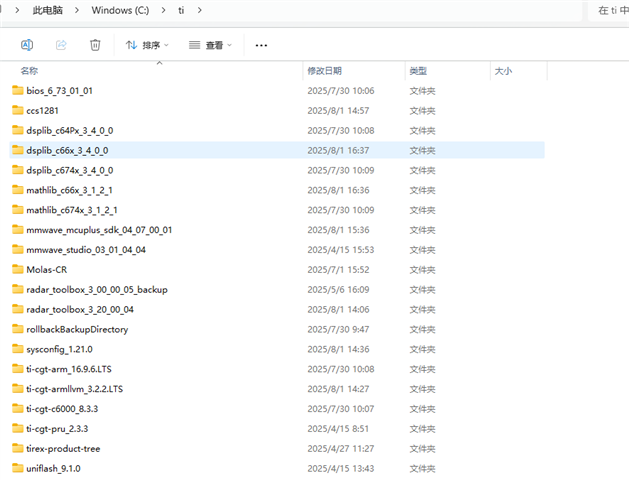Click the Delete trash icon
The width and height of the screenshot is (629, 480).
[x=95, y=45]
